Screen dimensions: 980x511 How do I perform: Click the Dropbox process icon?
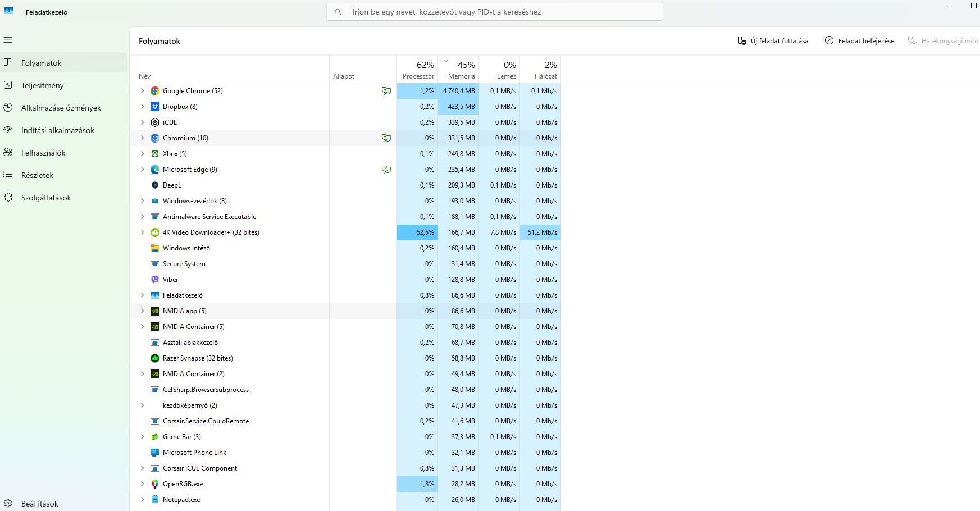pos(155,107)
